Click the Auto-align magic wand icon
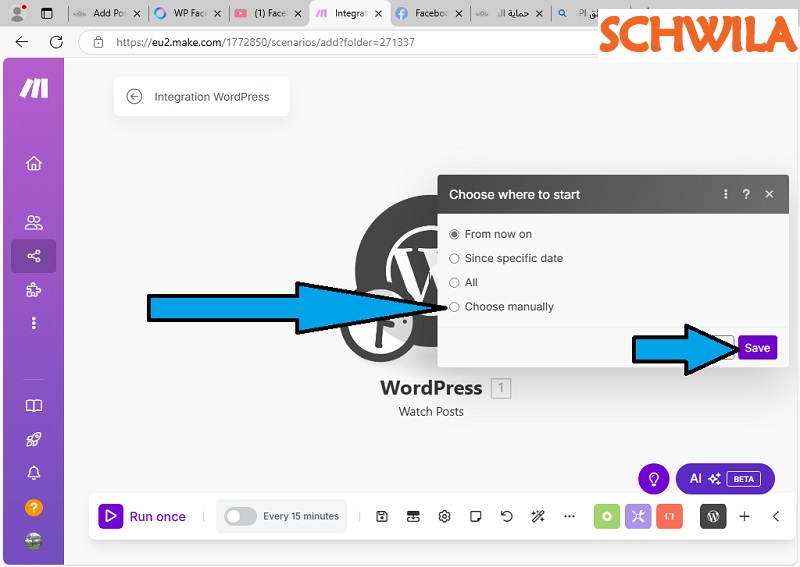800x567 pixels. 538,516
